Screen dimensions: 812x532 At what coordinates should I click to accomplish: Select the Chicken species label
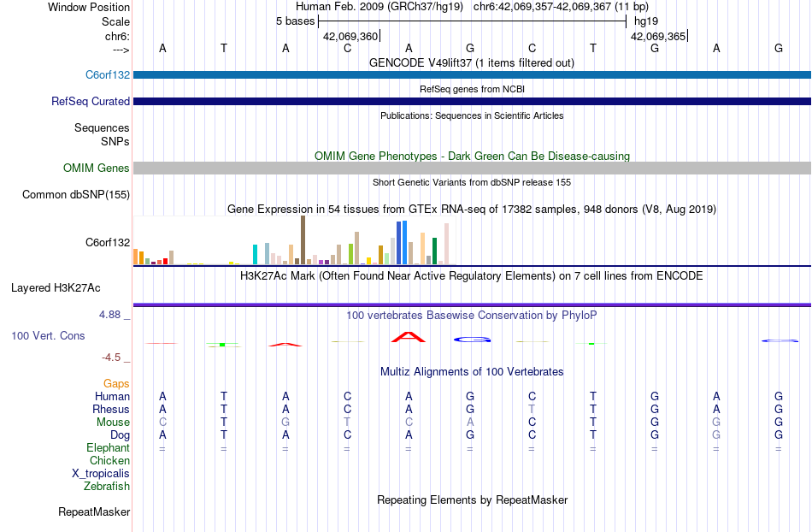(109, 460)
